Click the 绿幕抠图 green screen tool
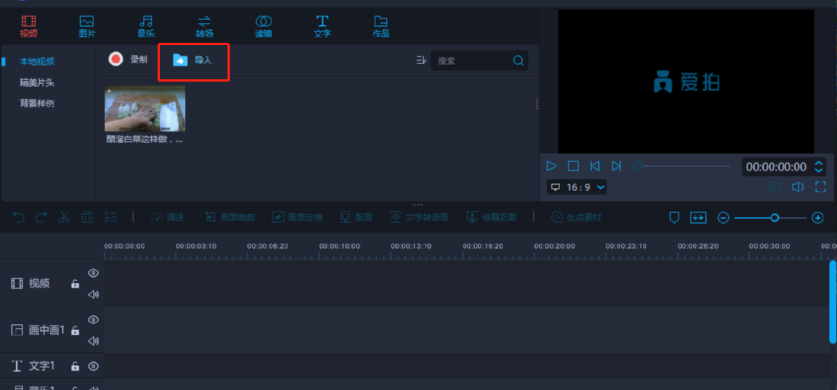Viewport: 837px width, 390px height. pyautogui.click(x=492, y=218)
